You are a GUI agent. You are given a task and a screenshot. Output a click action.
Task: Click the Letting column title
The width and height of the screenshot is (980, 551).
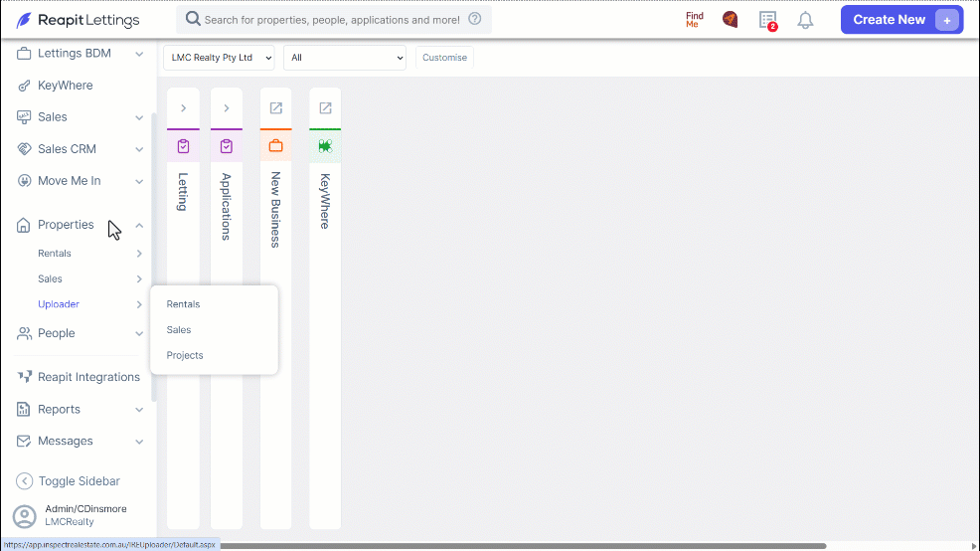183,191
